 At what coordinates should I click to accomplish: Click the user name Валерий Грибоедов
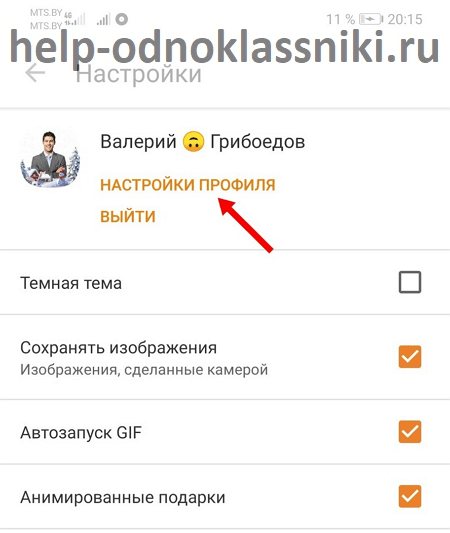(x=203, y=142)
